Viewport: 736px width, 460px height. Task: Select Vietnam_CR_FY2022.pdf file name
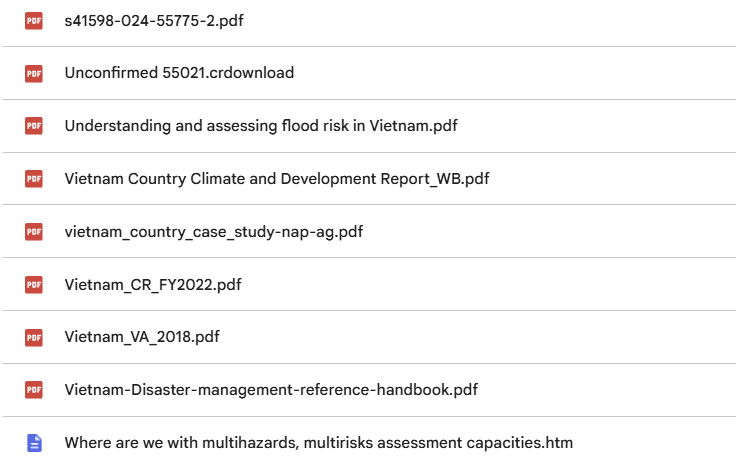point(153,285)
